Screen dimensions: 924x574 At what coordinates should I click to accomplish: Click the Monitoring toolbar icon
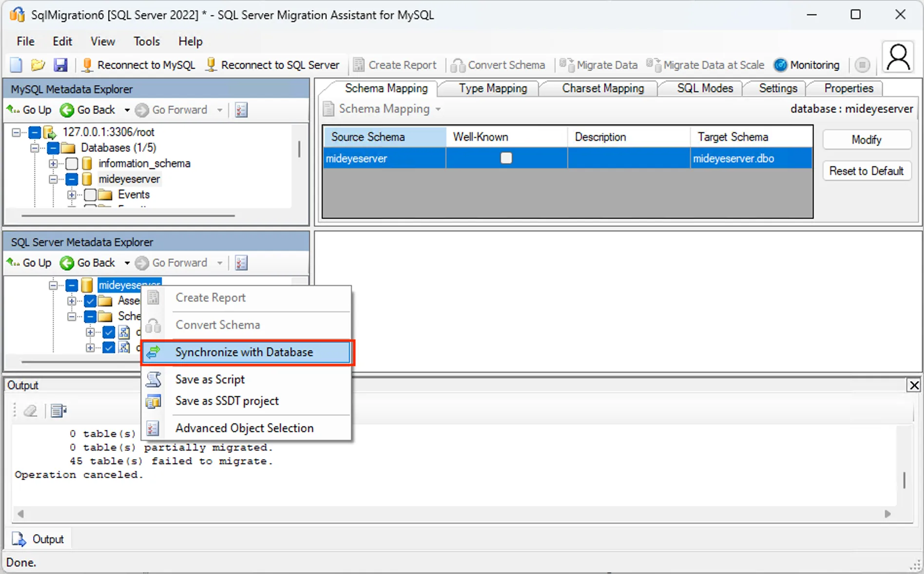pyautogui.click(x=780, y=65)
